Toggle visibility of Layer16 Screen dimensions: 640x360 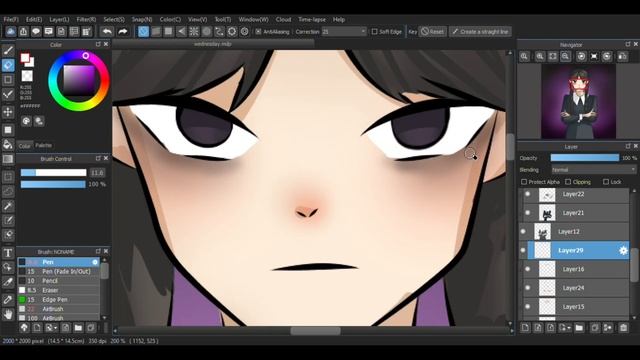pyautogui.click(x=527, y=269)
